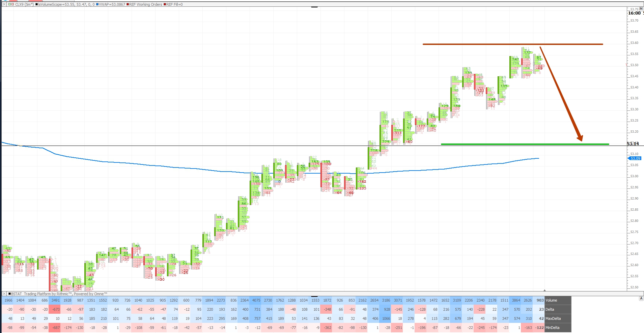Click the bold 903 volume cell
The height and width of the screenshot is (333, 644).
point(539,300)
